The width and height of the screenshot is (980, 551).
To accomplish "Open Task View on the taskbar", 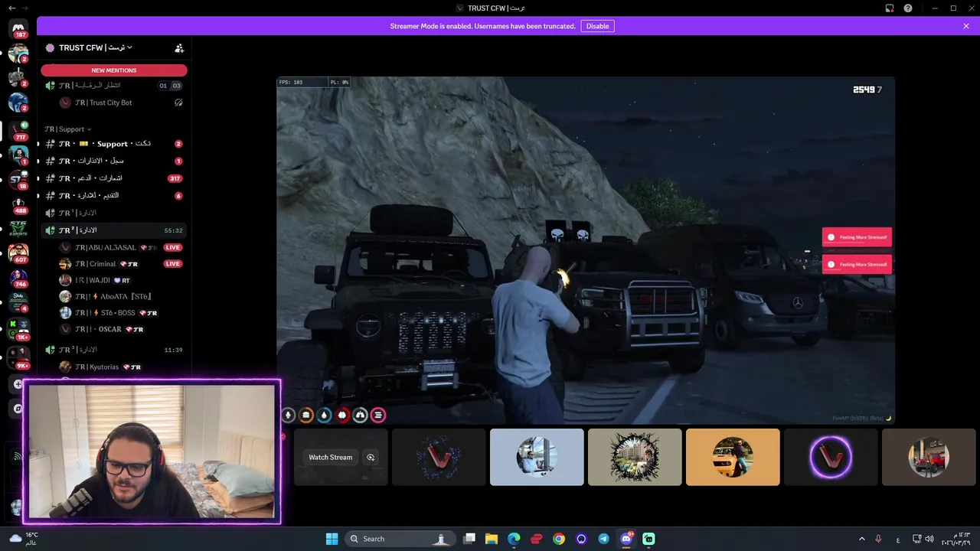I will (469, 539).
